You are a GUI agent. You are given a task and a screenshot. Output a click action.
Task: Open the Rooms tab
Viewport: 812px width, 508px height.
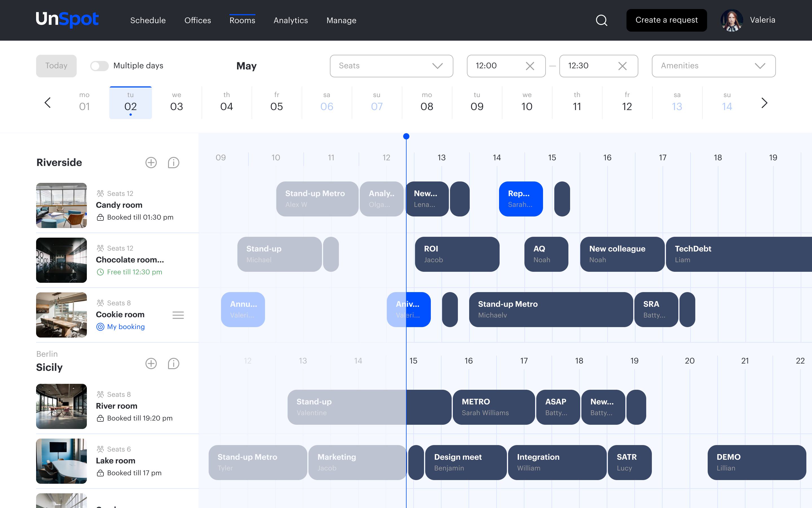click(x=242, y=20)
